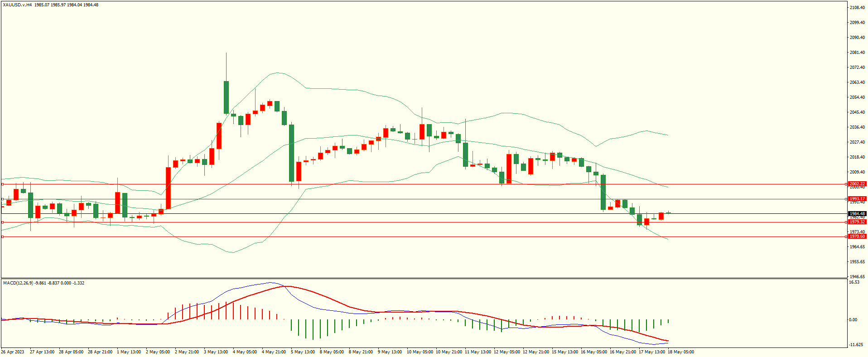The width and height of the screenshot is (868, 357).
Task: Click the 17 May 13:00 time label
Action: pos(652,352)
